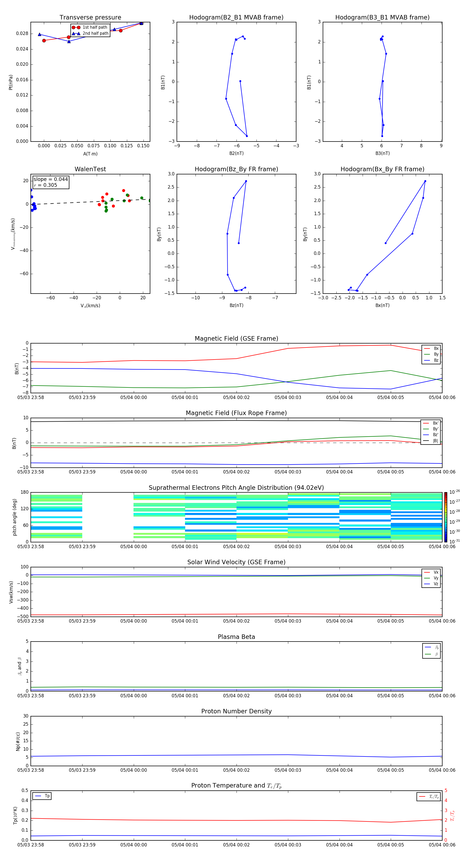Click the 'βp and β' y-axis label
This screenshot has height=868, width=473.
pyautogui.click(x=19, y=666)
